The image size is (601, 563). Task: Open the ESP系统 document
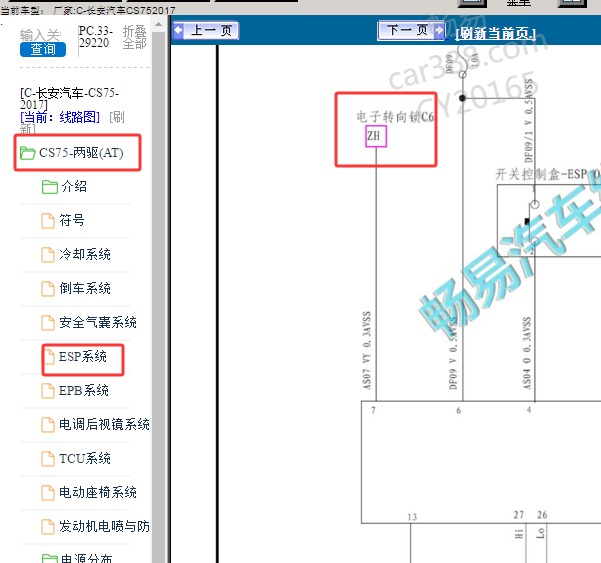click(x=75, y=356)
